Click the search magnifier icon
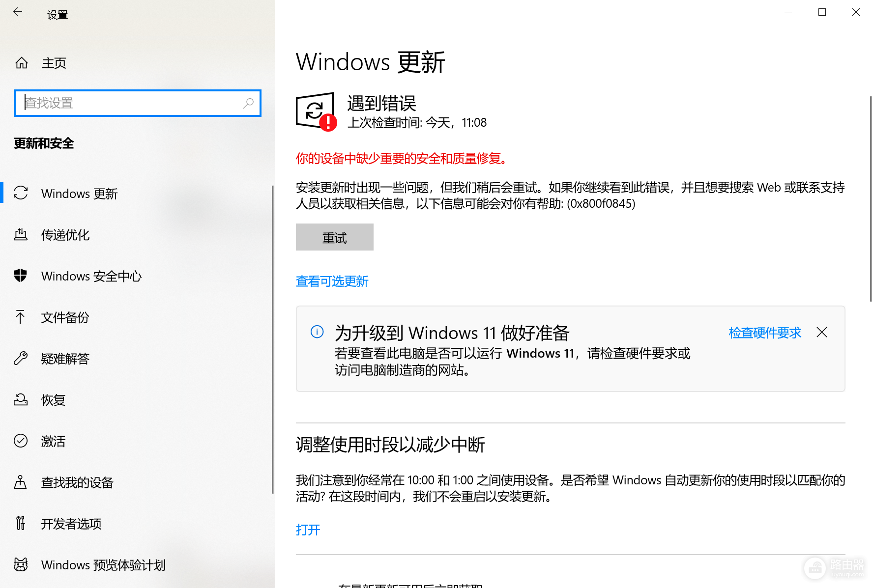This screenshot has width=873, height=588. coord(249,103)
